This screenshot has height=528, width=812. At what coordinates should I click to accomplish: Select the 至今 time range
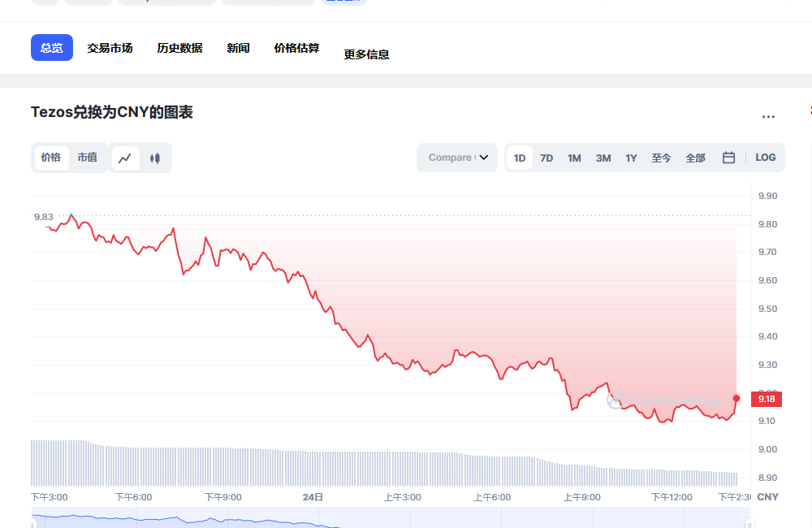click(x=661, y=158)
